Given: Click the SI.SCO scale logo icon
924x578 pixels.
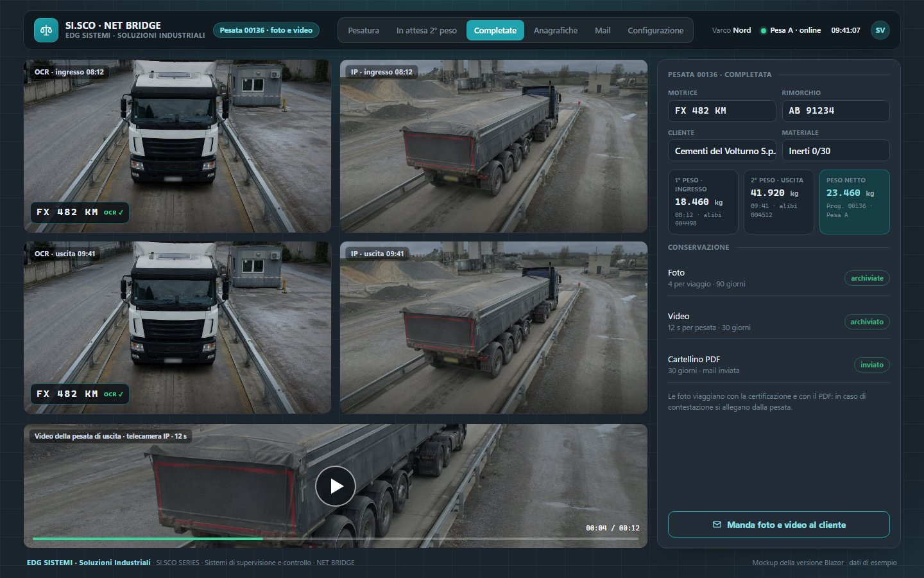Looking at the screenshot, I should (x=46, y=30).
